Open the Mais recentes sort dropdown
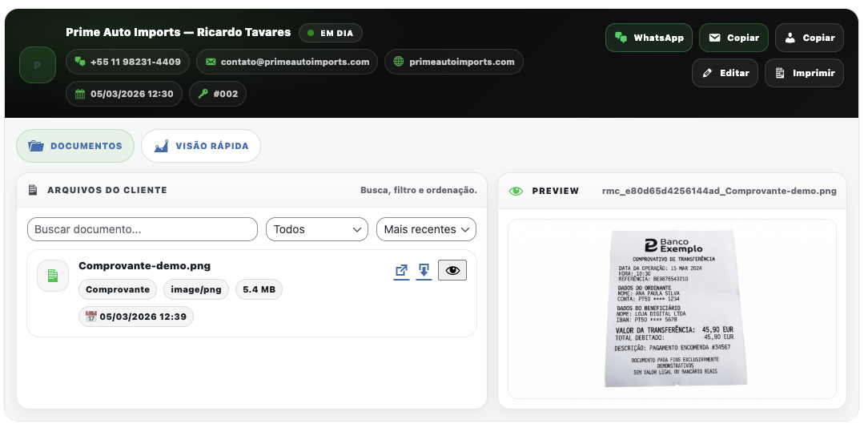 click(426, 229)
